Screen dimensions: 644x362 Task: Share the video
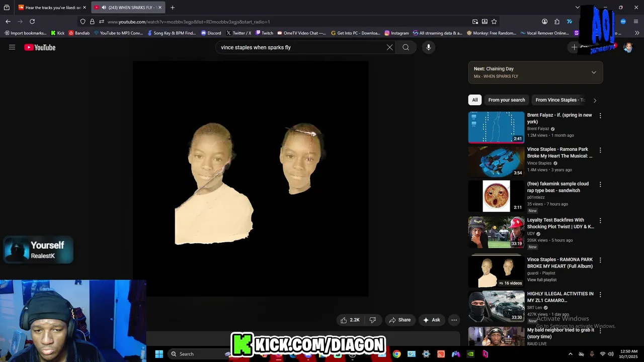[400, 320]
